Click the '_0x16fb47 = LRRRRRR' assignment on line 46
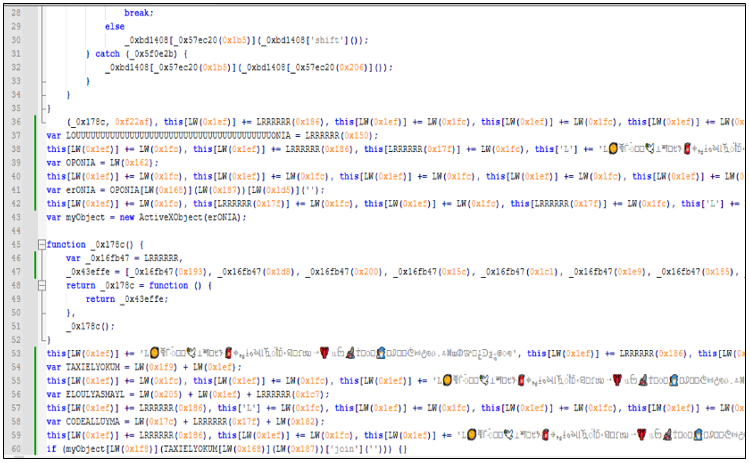Viewport: 749px width, 463px height. pyautogui.click(x=131, y=258)
